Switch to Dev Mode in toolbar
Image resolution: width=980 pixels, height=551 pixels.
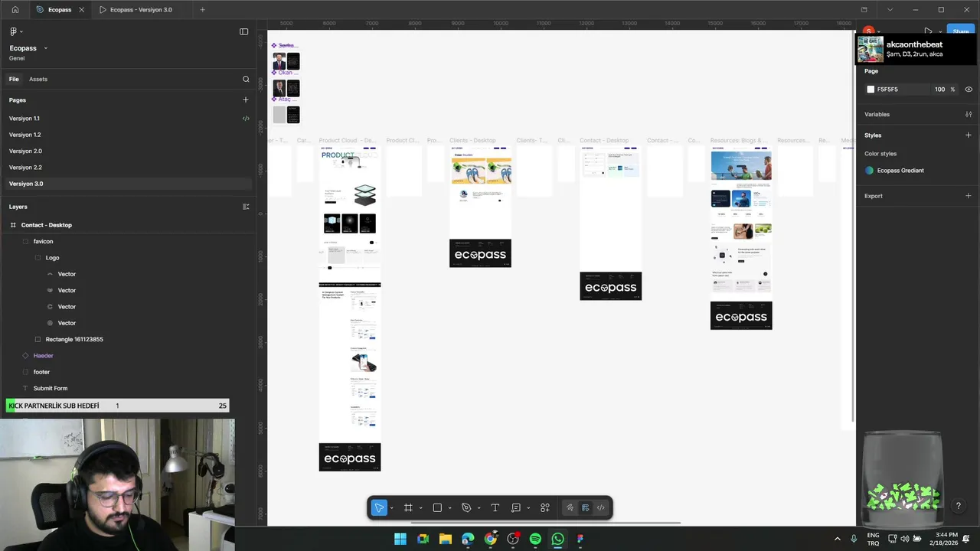(x=600, y=507)
